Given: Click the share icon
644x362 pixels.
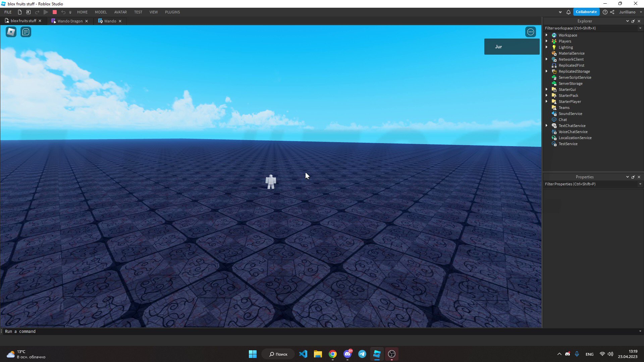Looking at the screenshot, I should [612, 12].
